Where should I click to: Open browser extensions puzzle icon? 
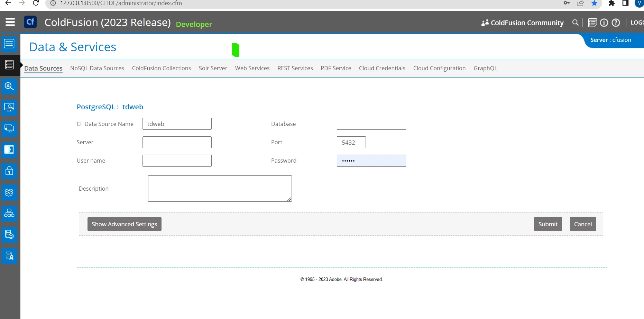point(611,3)
